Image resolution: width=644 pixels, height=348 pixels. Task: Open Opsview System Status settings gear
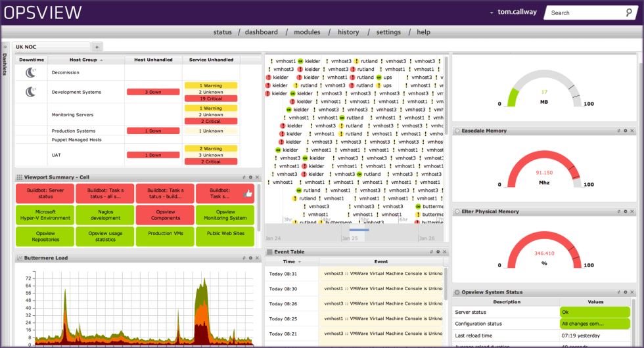tap(626, 292)
